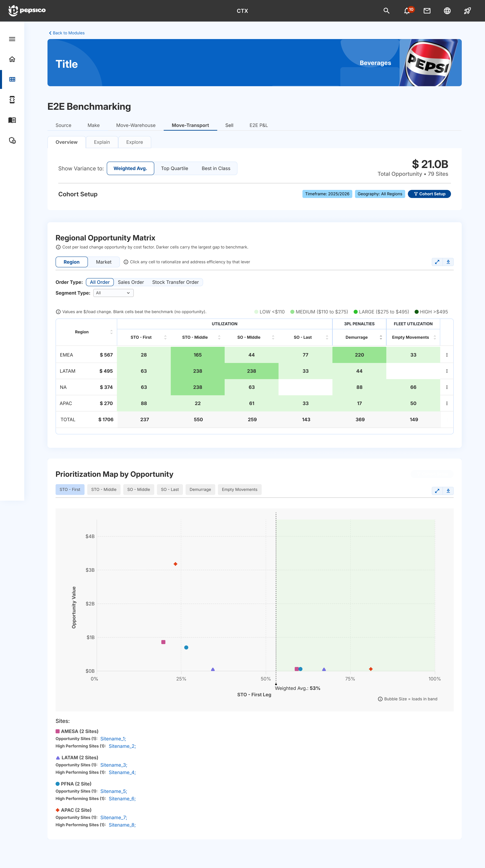Open the Sell tab
The image size is (485, 868).
click(229, 125)
